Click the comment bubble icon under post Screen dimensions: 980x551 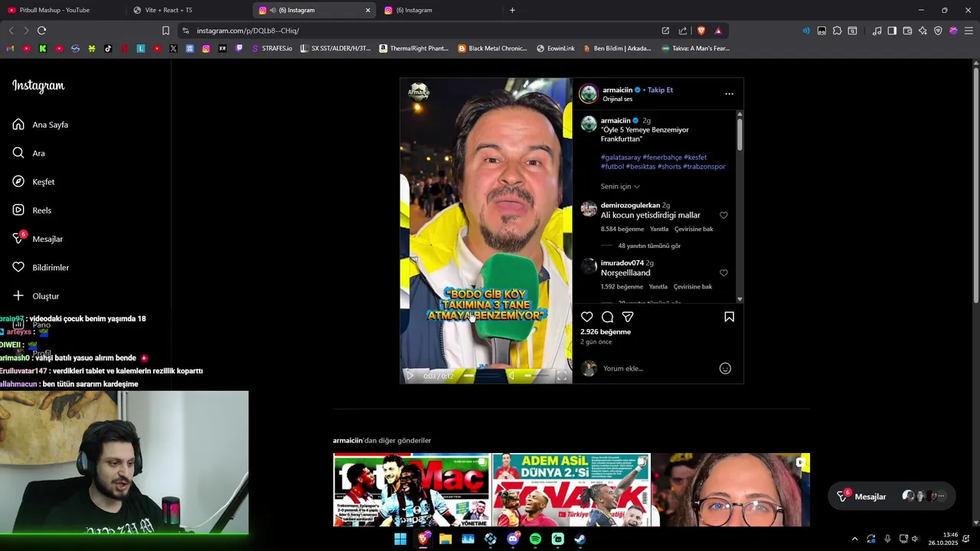tap(607, 317)
